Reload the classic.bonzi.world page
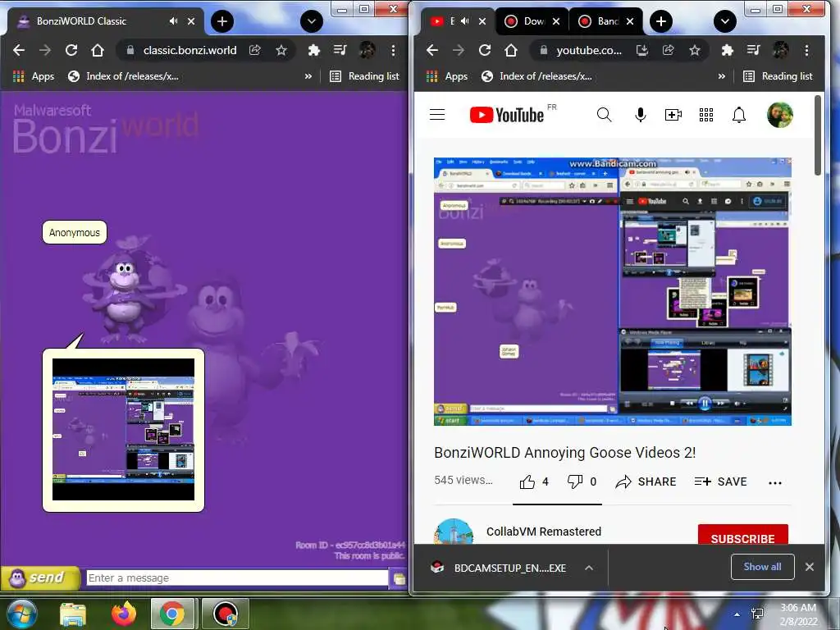840x630 pixels. pos(71,50)
